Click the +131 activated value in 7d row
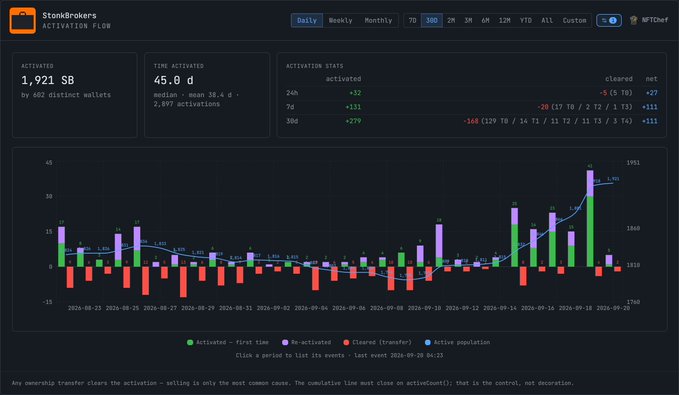 [353, 107]
